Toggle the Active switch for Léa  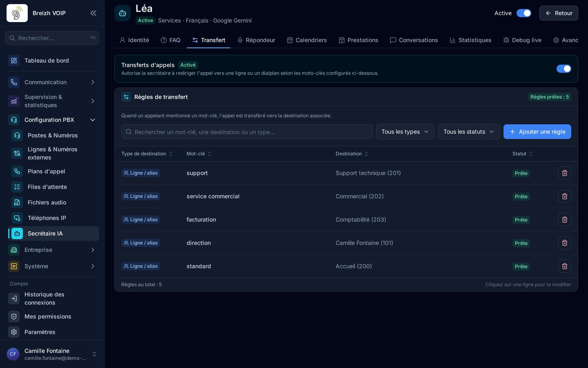(x=524, y=13)
